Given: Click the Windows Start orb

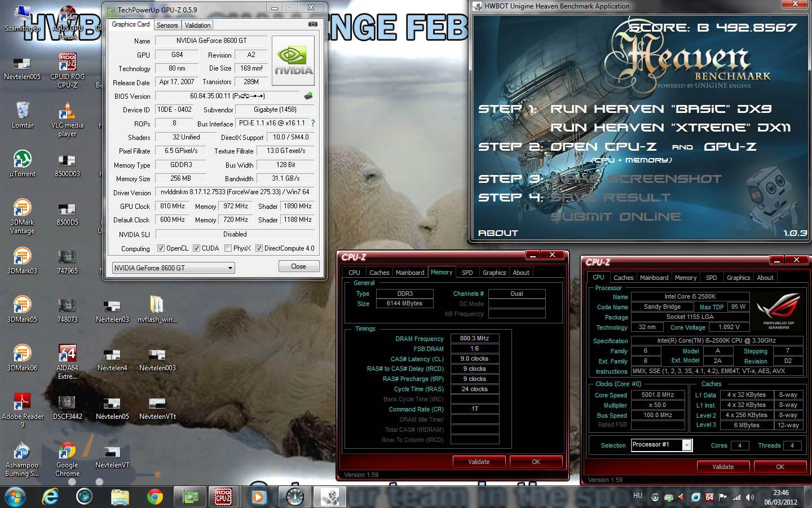Looking at the screenshot, I should tap(16, 497).
